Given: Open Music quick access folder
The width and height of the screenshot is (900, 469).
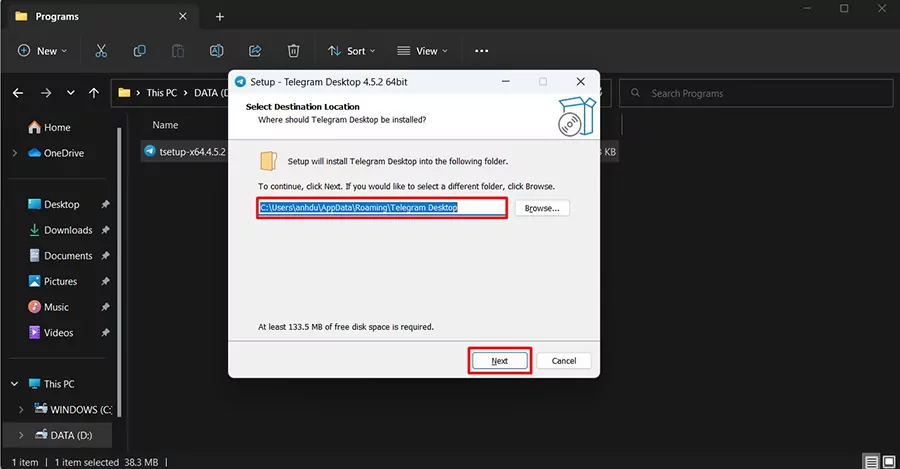Looking at the screenshot, I should point(48,307).
